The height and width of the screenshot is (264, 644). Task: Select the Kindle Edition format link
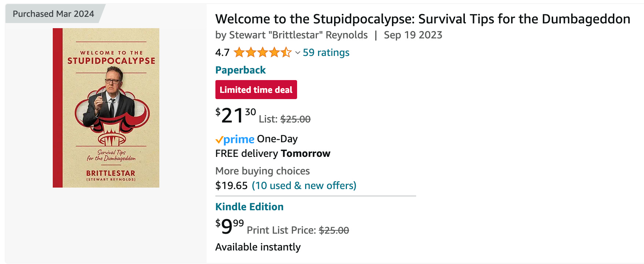tap(249, 207)
